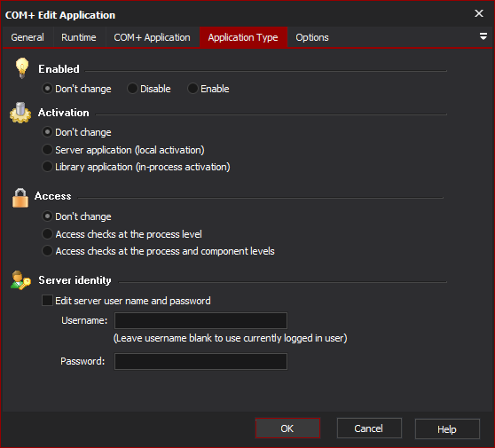Focus the Password input field
Viewport: 495px width, 448px height.
pyautogui.click(x=200, y=361)
